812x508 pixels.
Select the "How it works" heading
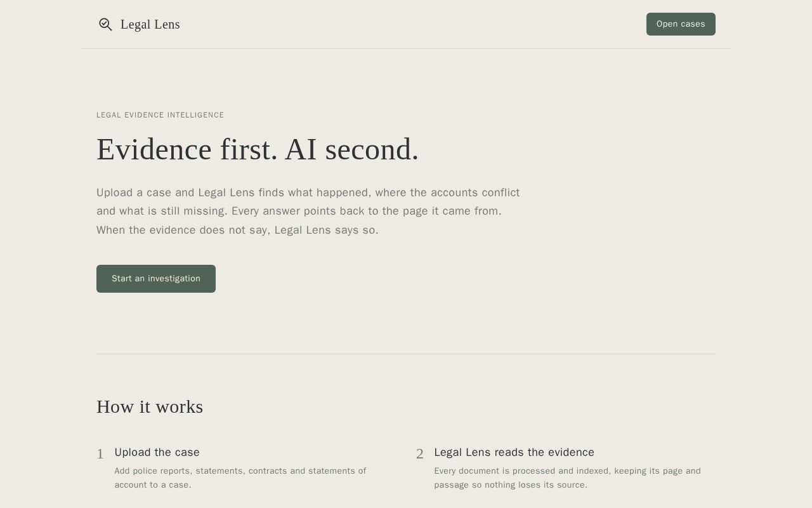150,406
